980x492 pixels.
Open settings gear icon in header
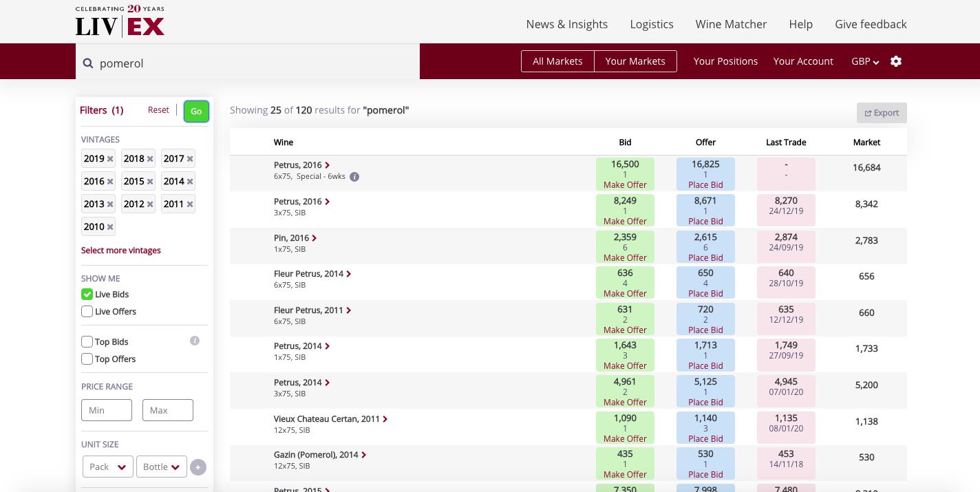pos(896,61)
